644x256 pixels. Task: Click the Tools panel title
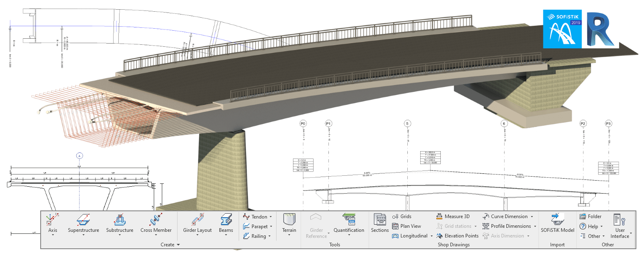[x=334, y=245]
